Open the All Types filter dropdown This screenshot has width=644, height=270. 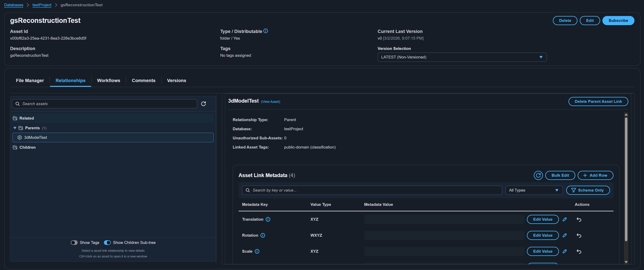point(534,190)
